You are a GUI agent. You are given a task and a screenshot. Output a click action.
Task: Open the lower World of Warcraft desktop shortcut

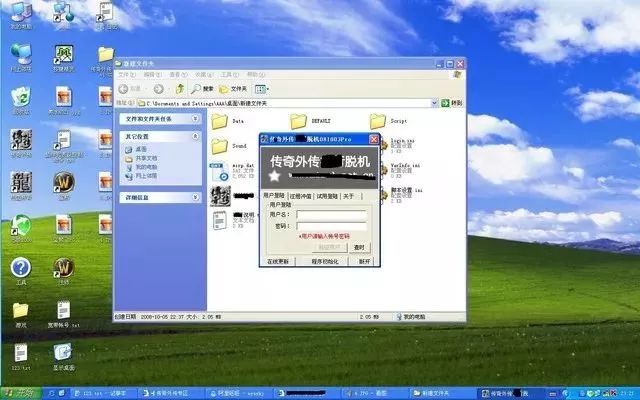click(x=64, y=271)
